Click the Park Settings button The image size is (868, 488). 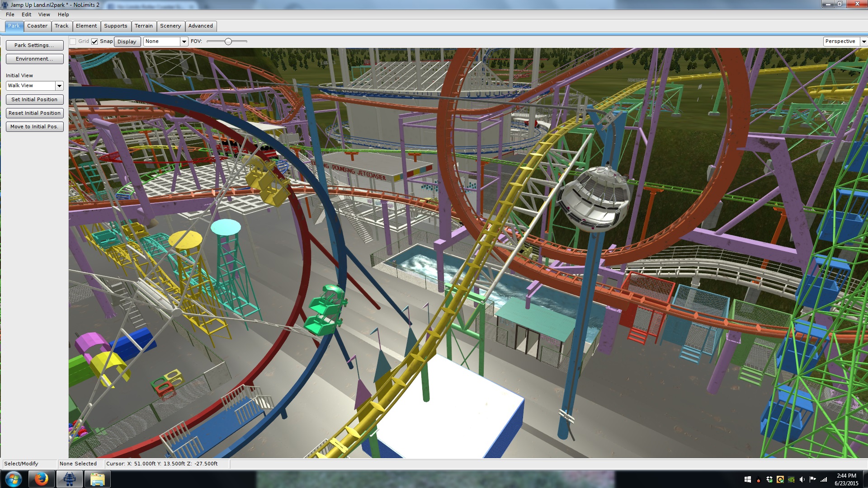coord(34,45)
